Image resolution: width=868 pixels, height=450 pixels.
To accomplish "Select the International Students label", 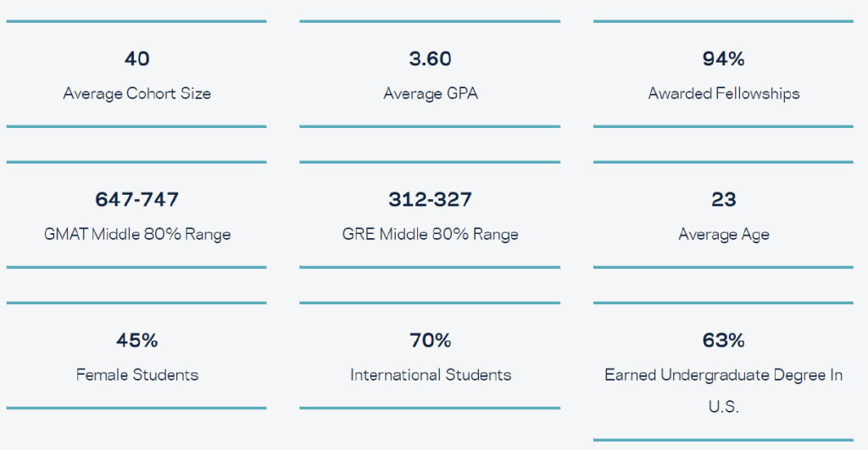I will [x=430, y=375].
